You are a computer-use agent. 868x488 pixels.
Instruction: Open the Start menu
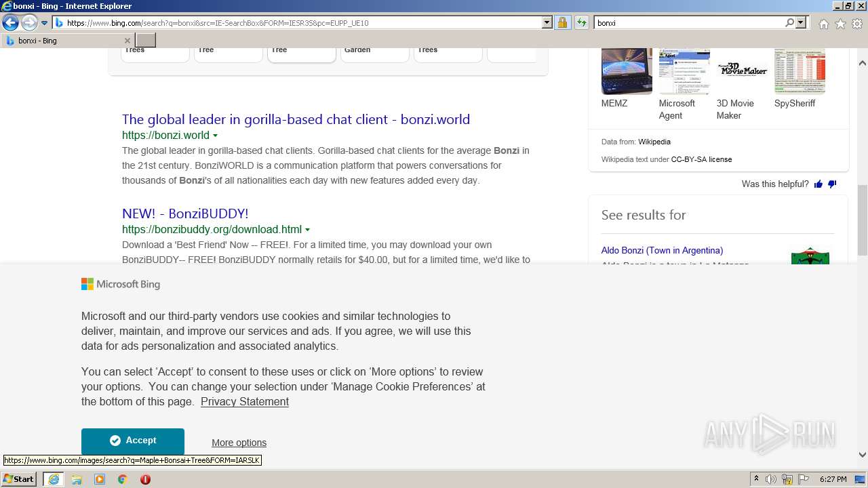coord(19,479)
